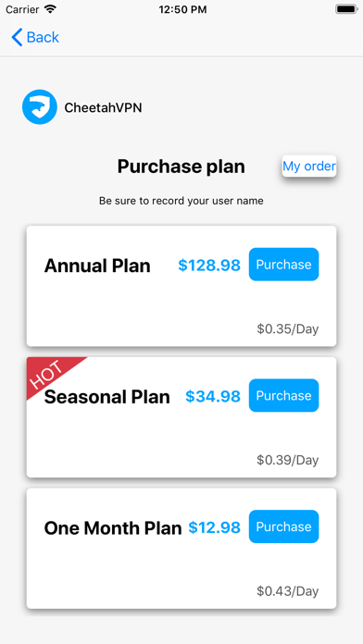Tap the battery status icon
Image resolution: width=363 pixels, height=644 pixels.
(346, 9)
